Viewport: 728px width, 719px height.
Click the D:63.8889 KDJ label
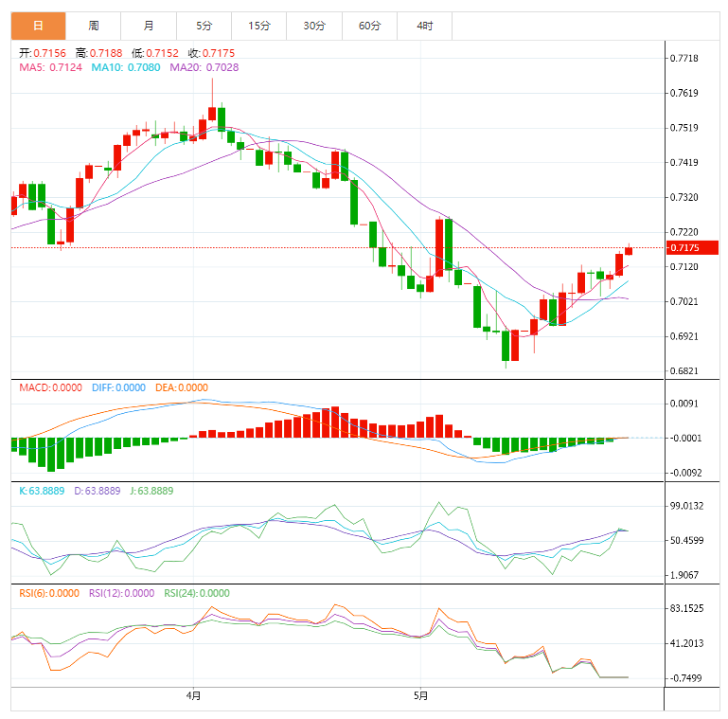98,491
